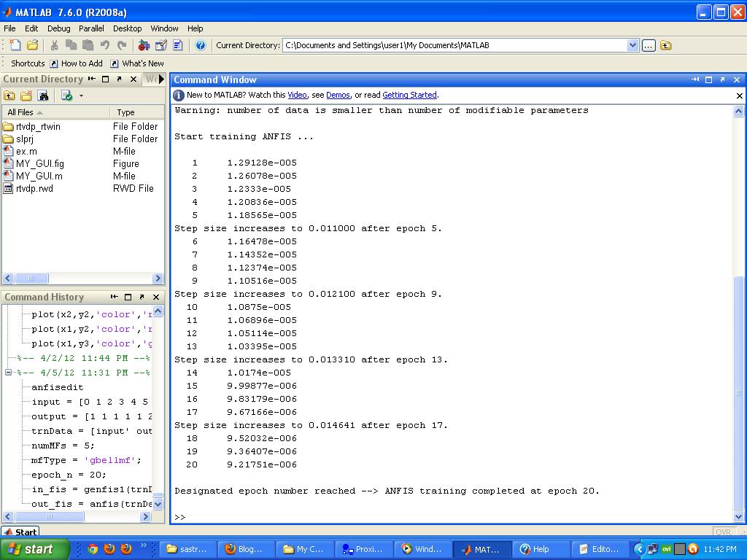Open the Profiler toolbar icon
Image resolution: width=747 pixels, height=560 pixels.
[x=178, y=45]
